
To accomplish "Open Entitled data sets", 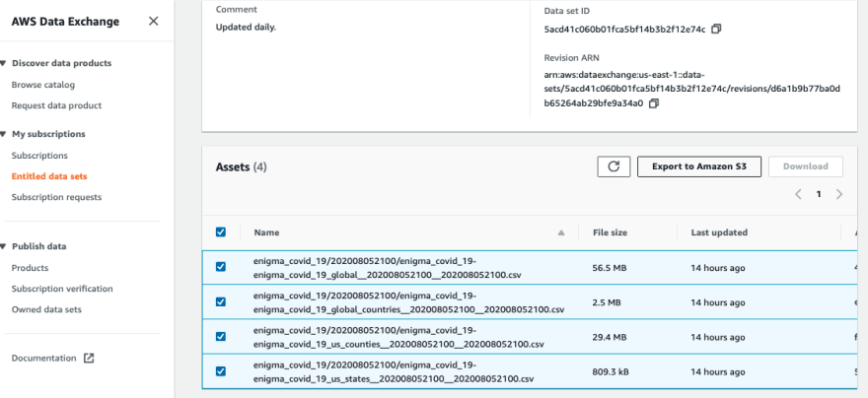I will click(x=49, y=176).
